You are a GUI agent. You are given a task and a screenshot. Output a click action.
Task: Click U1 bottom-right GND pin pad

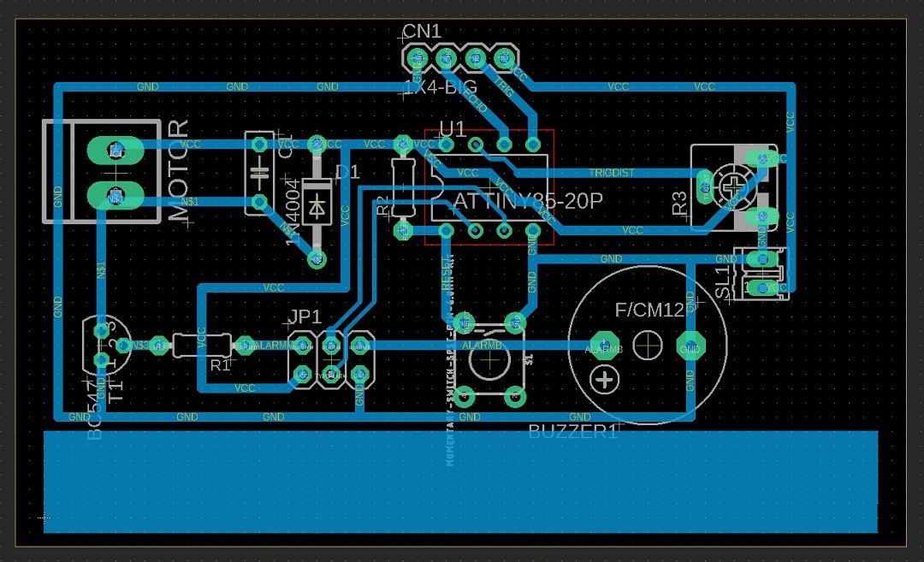pos(533,230)
